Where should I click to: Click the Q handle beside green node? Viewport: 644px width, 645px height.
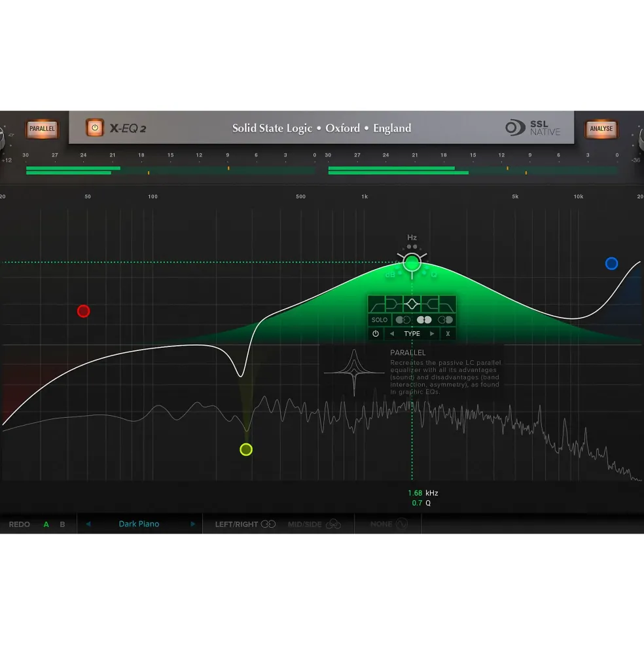[434, 274]
